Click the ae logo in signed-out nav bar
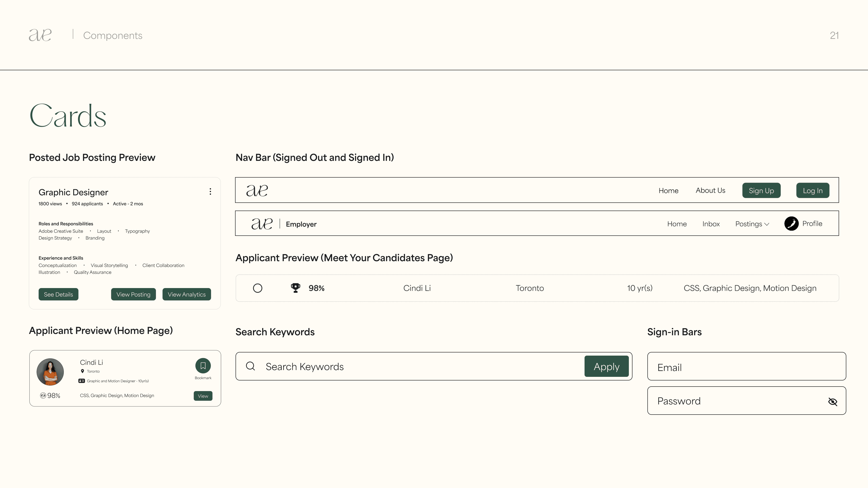Image resolution: width=868 pixels, height=488 pixels. [x=257, y=190]
